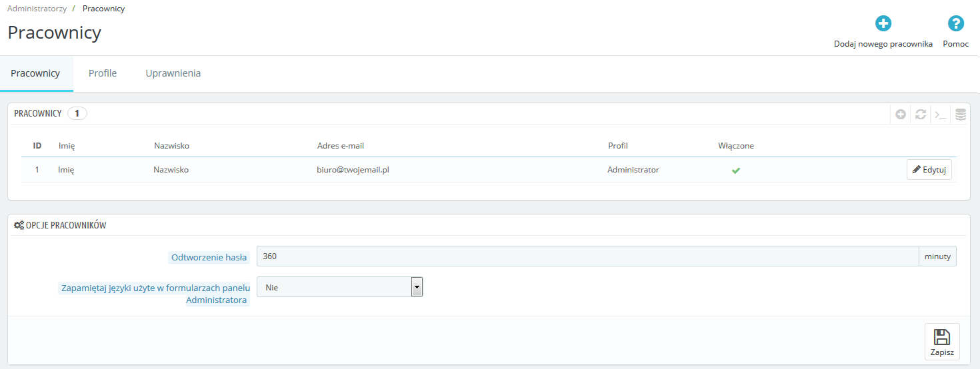The width and height of the screenshot is (980, 369).
Task: Refresh the employee list
Action: coord(920,115)
